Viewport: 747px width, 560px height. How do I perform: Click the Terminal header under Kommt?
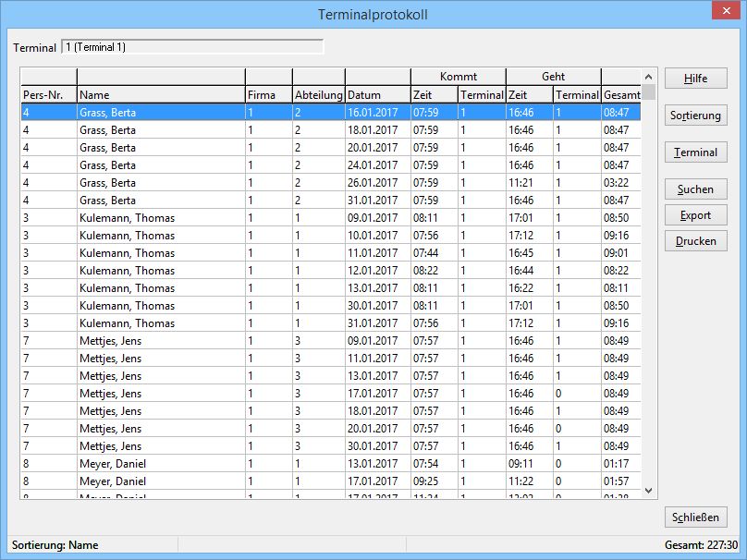pos(482,95)
